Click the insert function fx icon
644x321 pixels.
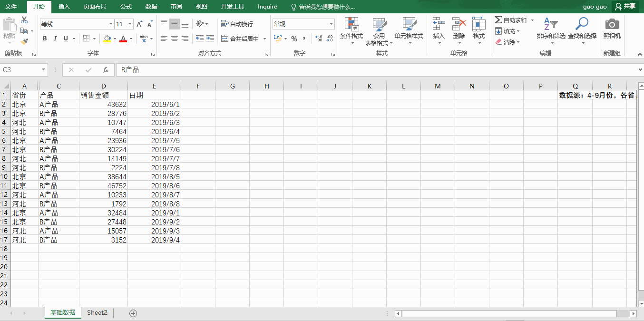pyautogui.click(x=106, y=70)
